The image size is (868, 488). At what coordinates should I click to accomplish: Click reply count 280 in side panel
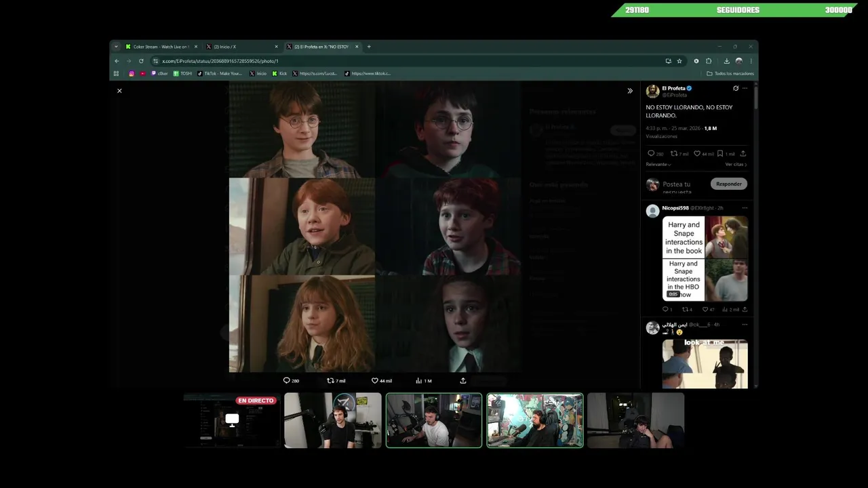[656, 154]
